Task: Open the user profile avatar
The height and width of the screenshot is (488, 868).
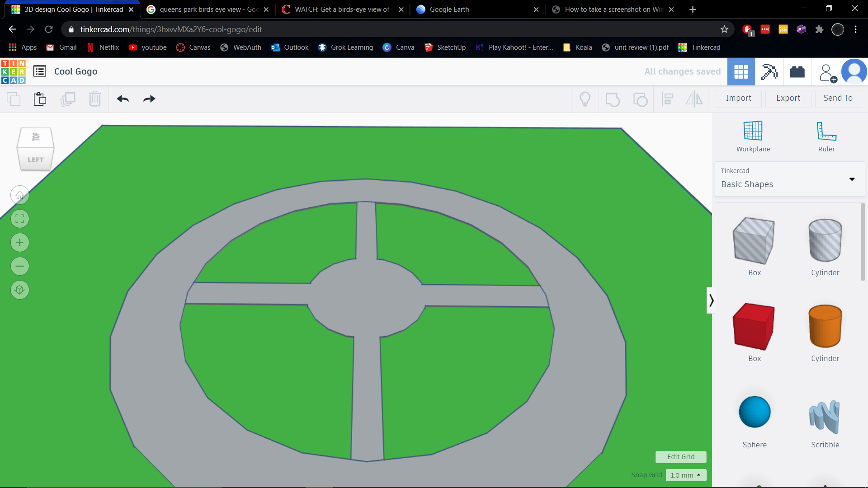Action: [854, 72]
